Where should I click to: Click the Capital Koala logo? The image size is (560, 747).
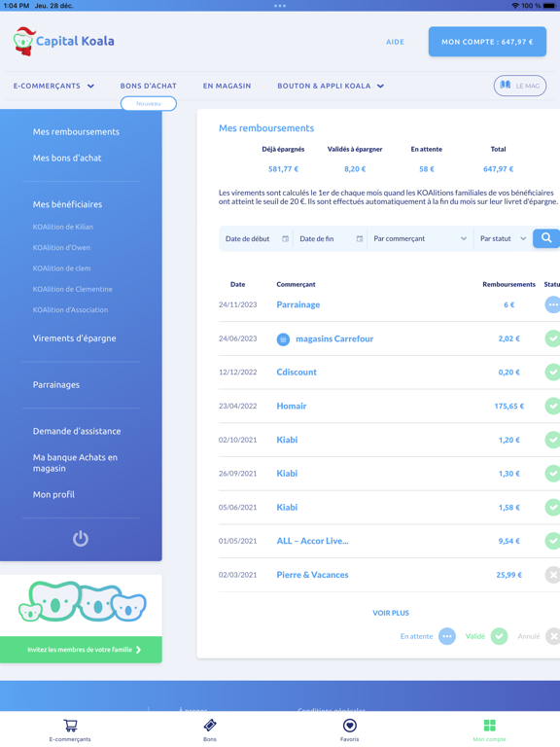click(x=64, y=42)
